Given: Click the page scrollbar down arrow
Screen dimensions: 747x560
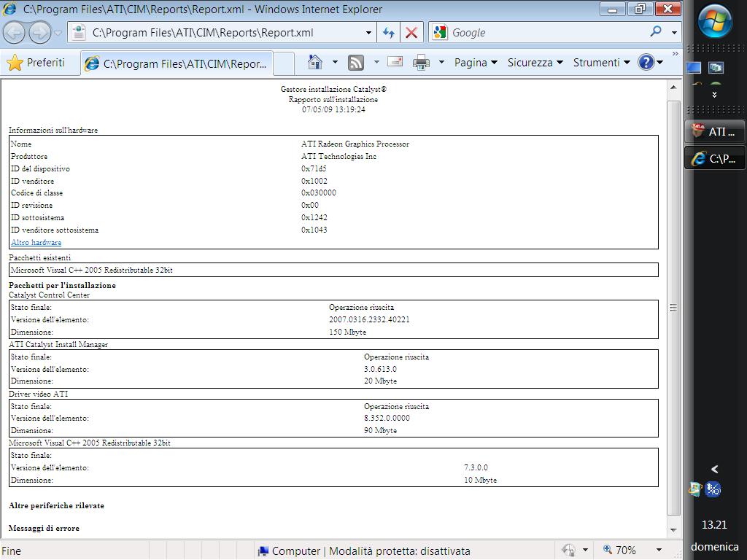Looking at the screenshot, I should [673, 530].
